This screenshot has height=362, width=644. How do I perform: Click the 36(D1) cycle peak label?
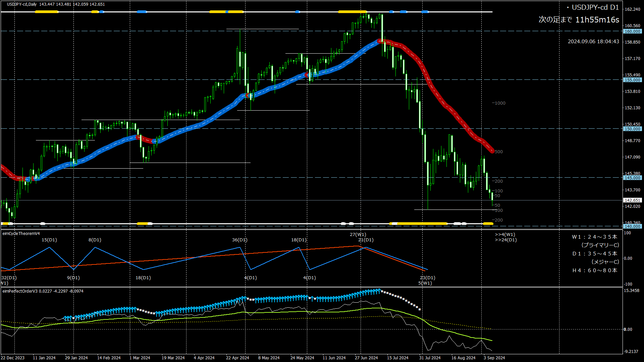coord(239,240)
